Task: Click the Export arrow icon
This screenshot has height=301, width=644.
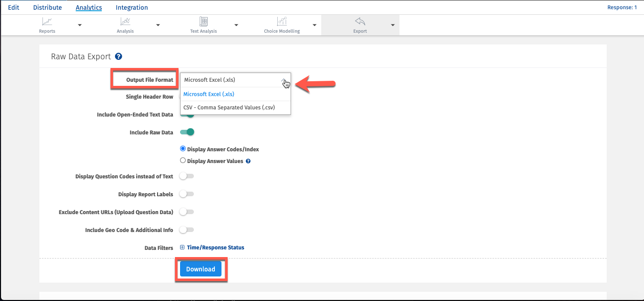Action: [360, 21]
